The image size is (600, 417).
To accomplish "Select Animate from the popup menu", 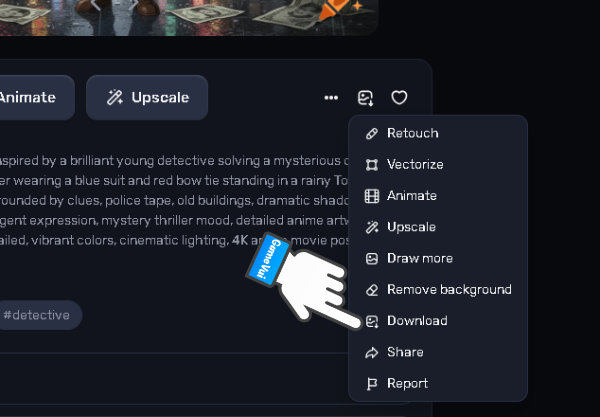I will point(438,196).
